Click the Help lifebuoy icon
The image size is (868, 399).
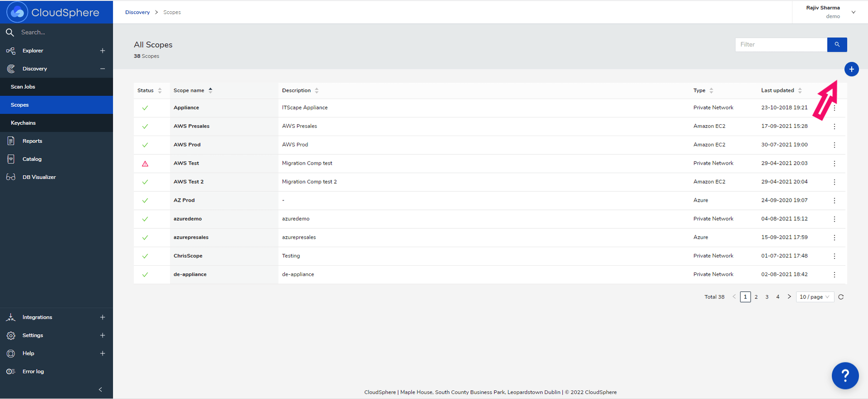pyautogui.click(x=11, y=354)
